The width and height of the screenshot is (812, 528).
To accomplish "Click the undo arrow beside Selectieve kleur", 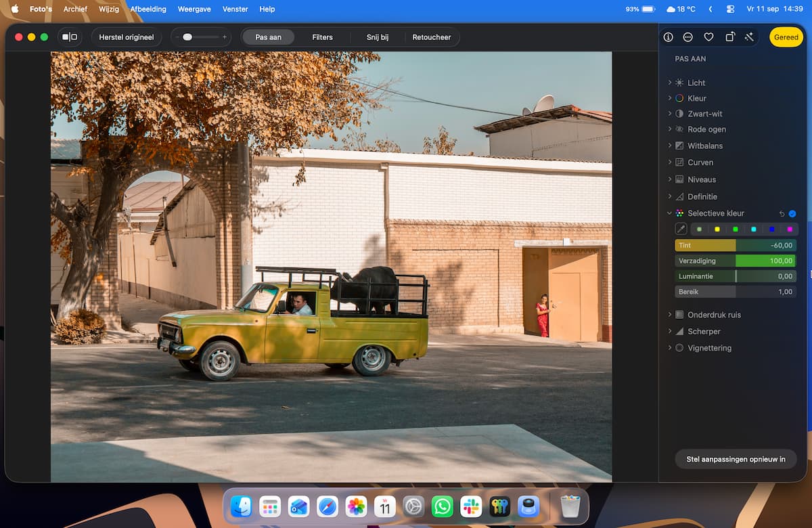I will coord(782,213).
